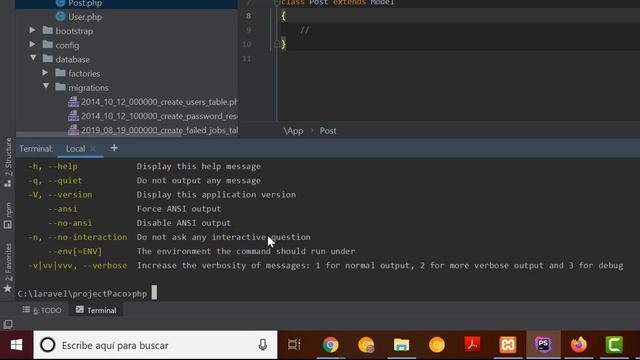Open Post.php in the project tree
The height and width of the screenshot is (360, 640).
tap(85, 3)
